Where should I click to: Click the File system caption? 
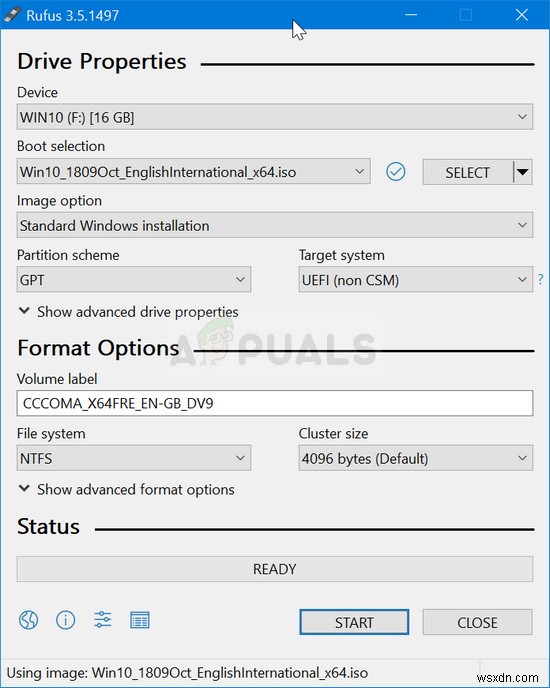coord(51,434)
